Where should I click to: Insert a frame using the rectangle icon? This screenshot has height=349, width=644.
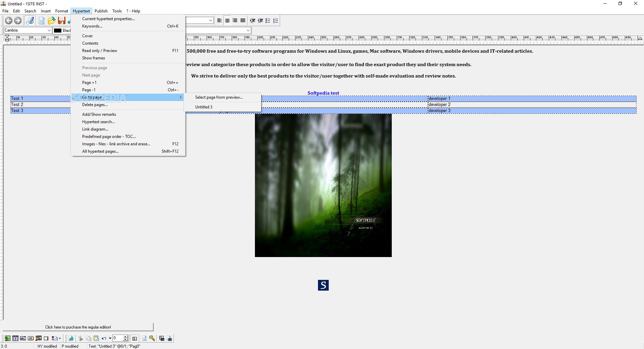click(46, 338)
